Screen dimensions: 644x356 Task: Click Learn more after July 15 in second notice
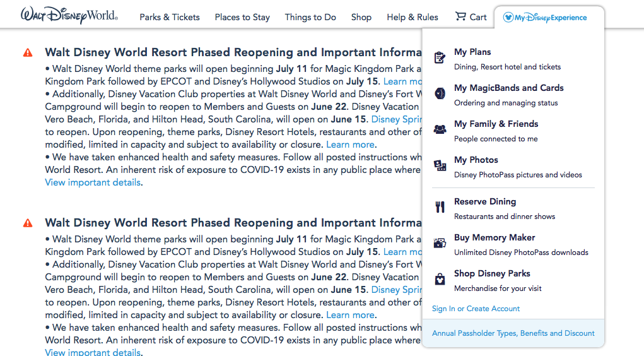click(x=402, y=252)
